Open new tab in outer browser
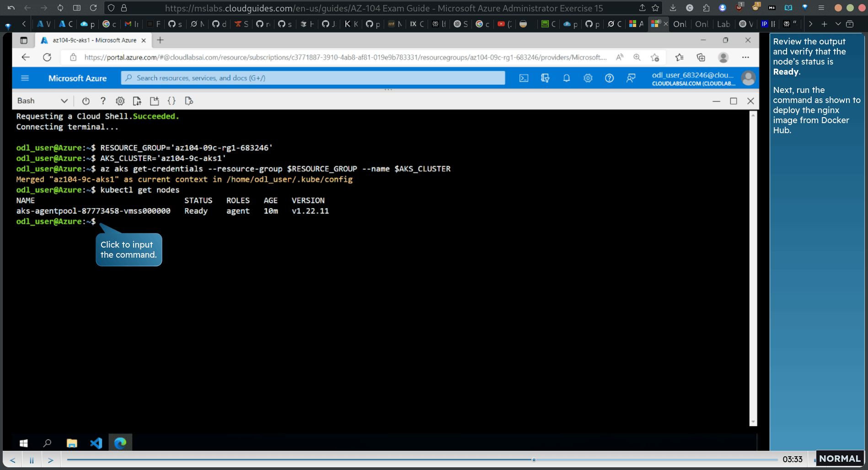Image resolution: width=868 pixels, height=470 pixels. pyautogui.click(x=825, y=24)
